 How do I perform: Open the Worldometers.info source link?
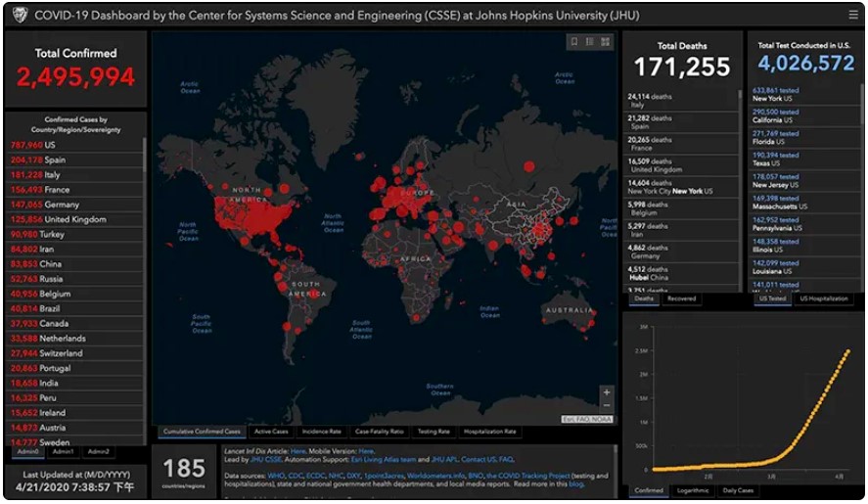point(435,476)
